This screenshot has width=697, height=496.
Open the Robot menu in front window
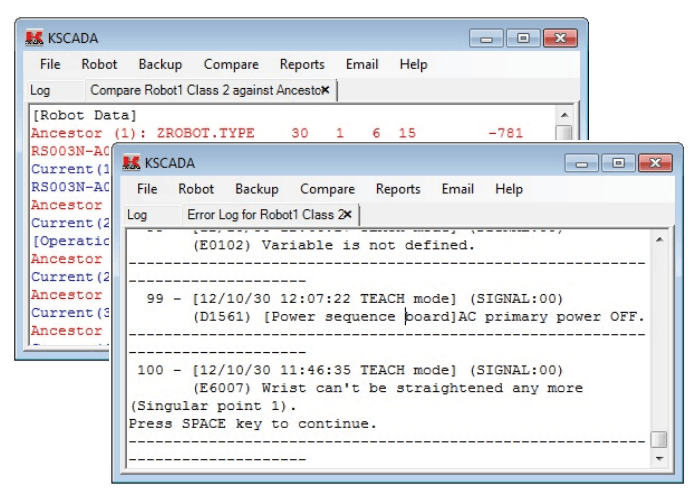click(x=196, y=189)
